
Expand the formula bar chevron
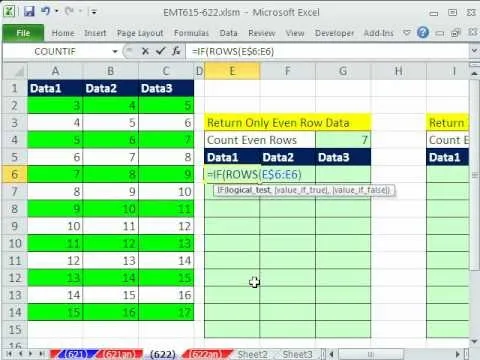474,51
